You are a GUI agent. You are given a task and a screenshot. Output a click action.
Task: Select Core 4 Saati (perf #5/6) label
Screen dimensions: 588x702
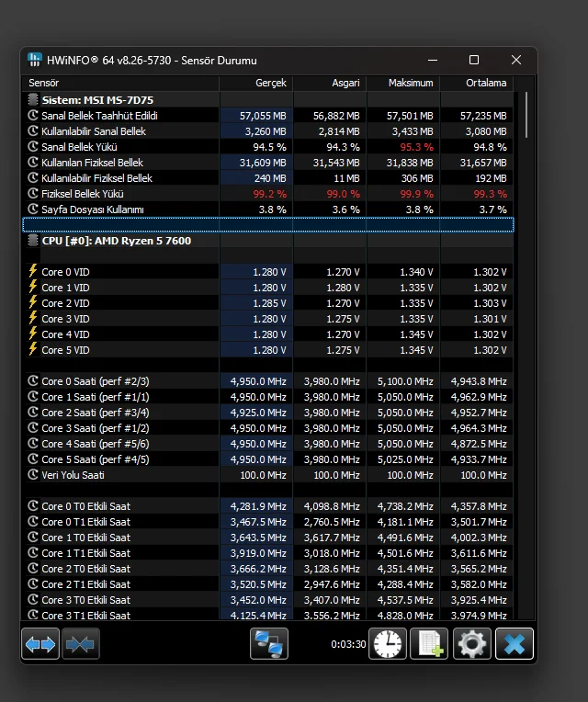click(x=96, y=444)
